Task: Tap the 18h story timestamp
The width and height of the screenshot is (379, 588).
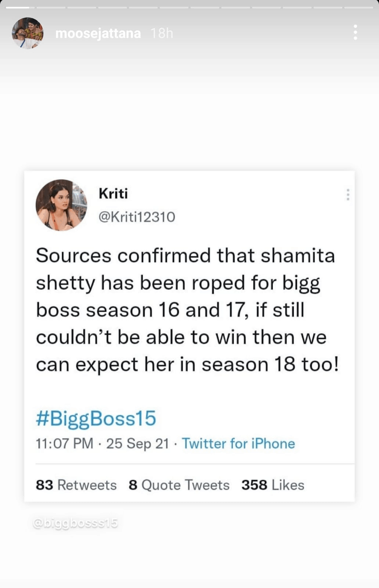Action: click(x=162, y=33)
